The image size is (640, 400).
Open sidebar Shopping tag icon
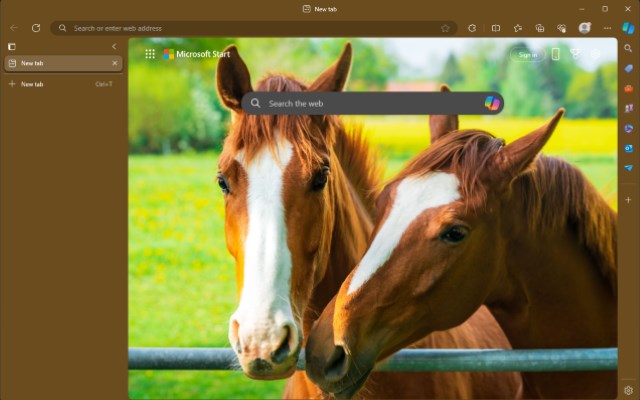[629, 68]
